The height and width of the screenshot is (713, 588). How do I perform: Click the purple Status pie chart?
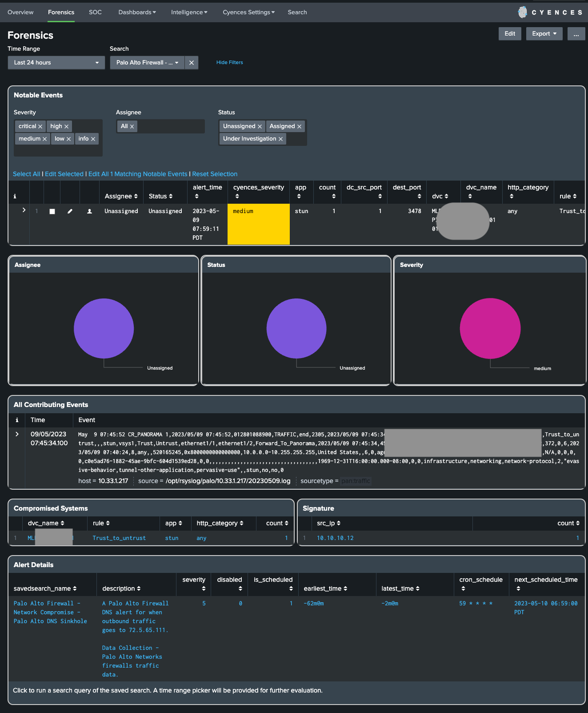coord(296,328)
